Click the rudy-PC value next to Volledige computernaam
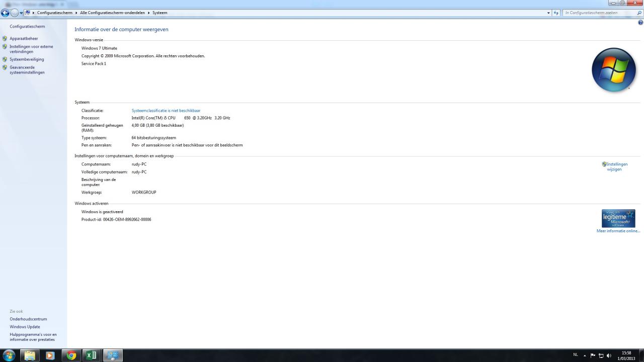 139,172
